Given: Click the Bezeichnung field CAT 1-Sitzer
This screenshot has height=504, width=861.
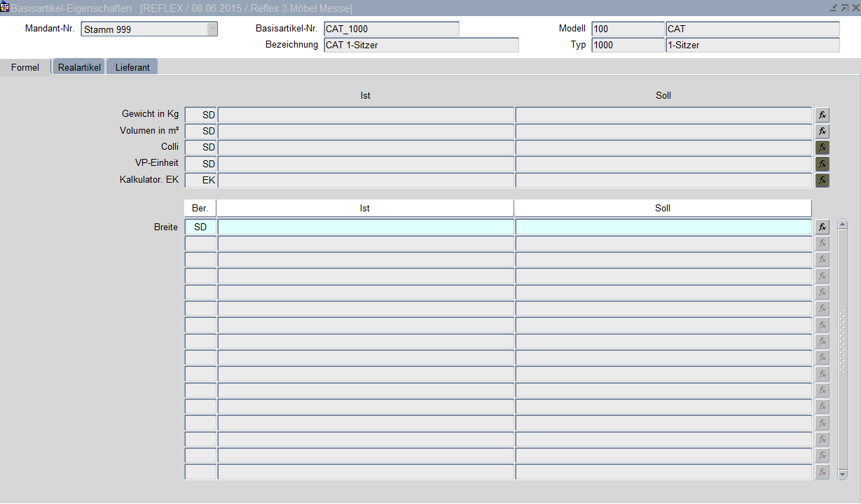Looking at the screenshot, I should [420, 45].
